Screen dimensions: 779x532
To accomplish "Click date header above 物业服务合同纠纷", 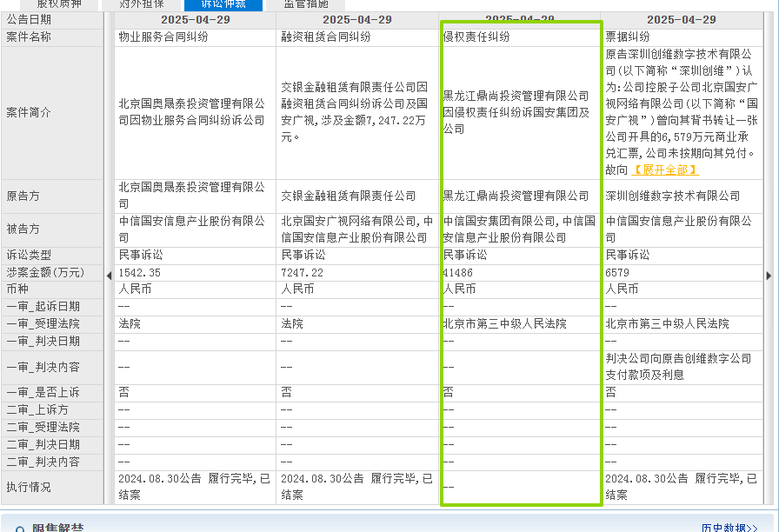I will pyautogui.click(x=196, y=20).
